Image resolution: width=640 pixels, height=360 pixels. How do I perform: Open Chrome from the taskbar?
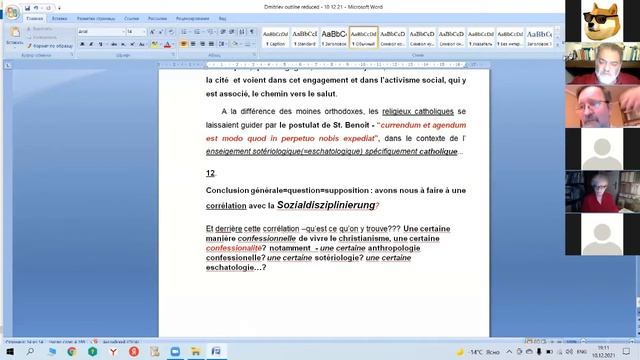coord(72,351)
